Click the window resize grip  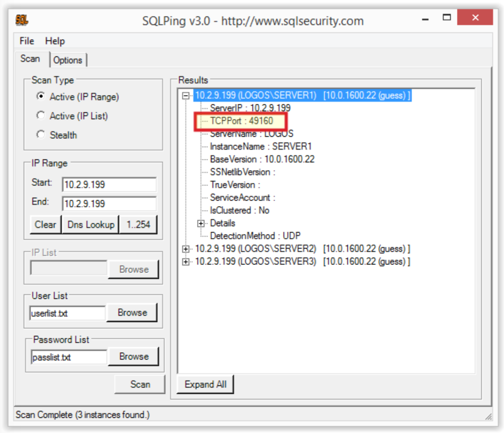tap(488, 416)
